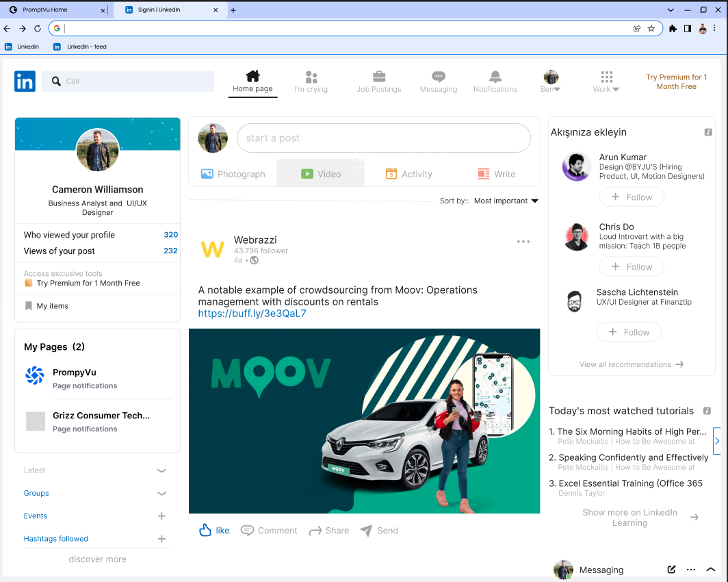The height and width of the screenshot is (582, 728).
Task: Click View all recommendations link
Action: [631, 365]
